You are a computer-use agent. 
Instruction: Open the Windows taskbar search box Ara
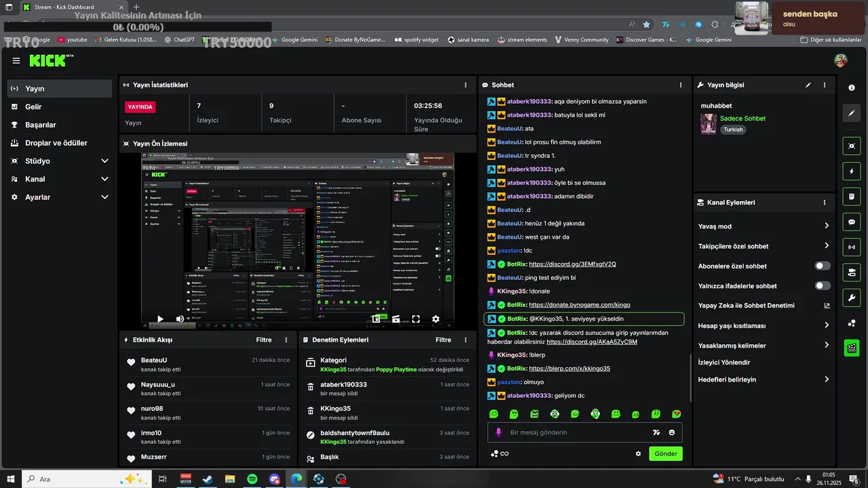[87, 479]
